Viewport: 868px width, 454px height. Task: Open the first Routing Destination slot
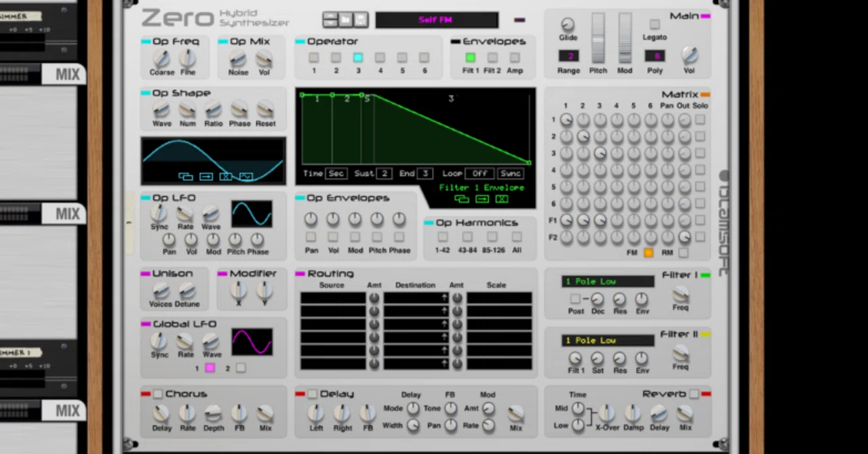(416, 298)
